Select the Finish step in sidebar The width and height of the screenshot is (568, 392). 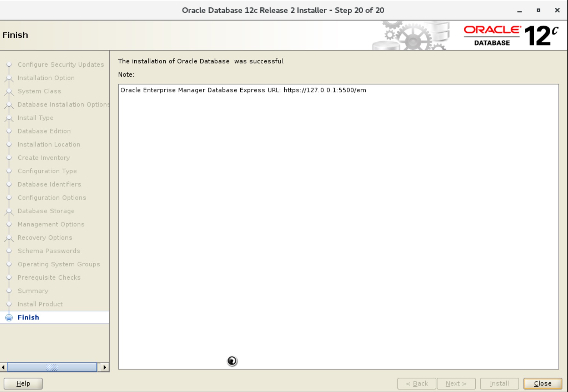point(28,317)
